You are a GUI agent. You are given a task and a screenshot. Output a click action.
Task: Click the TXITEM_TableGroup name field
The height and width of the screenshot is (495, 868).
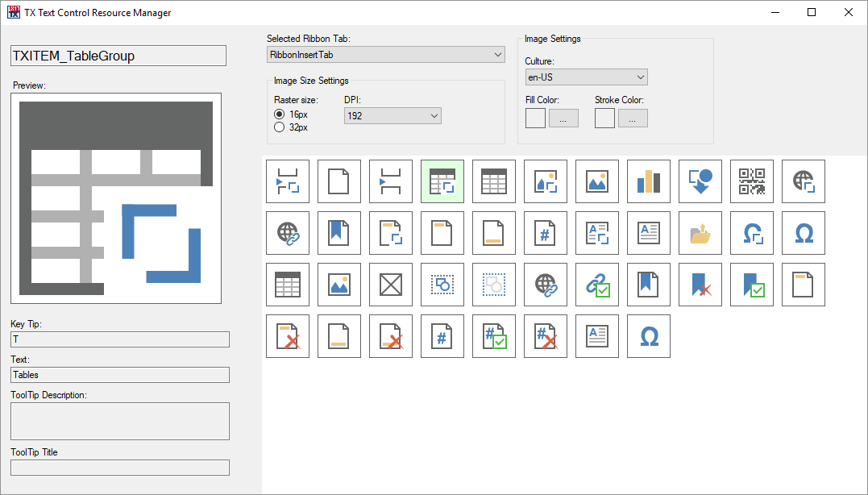click(118, 56)
